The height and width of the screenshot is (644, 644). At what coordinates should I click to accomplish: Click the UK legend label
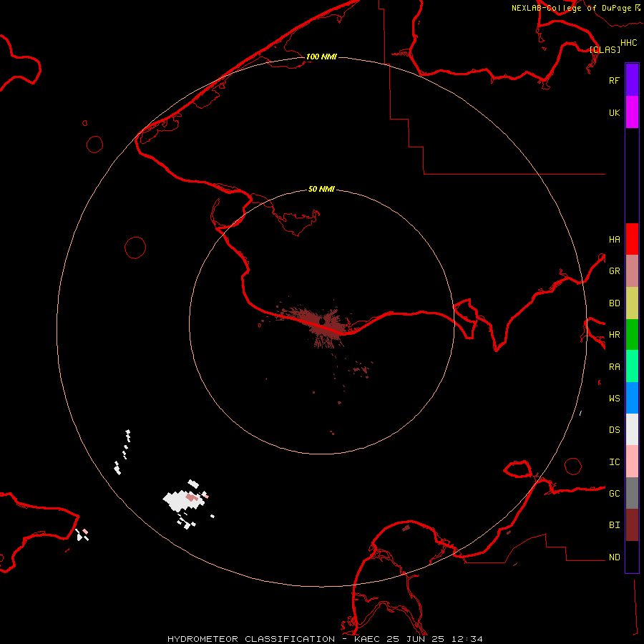pyautogui.click(x=614, y=112)
